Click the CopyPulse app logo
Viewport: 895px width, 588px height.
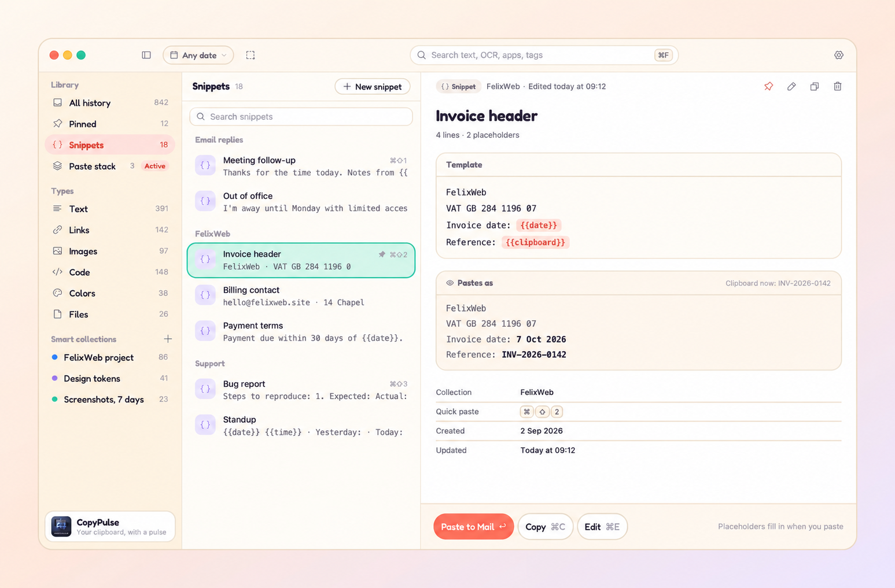pos(61,527)
